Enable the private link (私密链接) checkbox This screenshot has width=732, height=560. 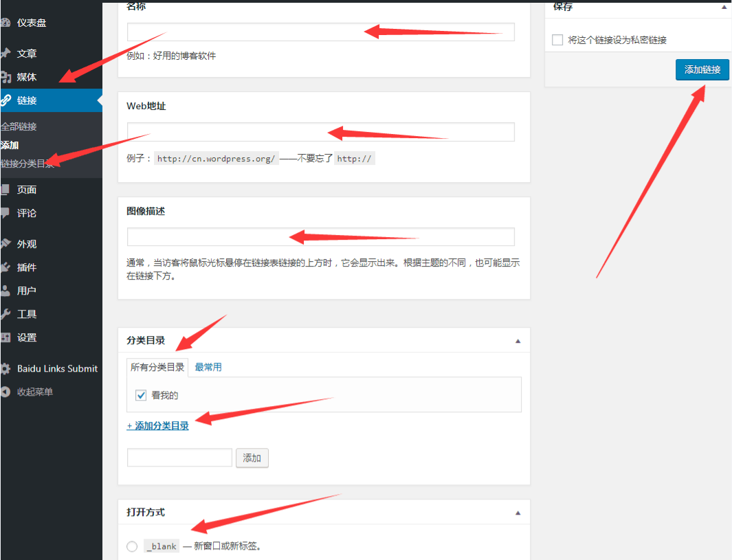(x=557, y=40)
